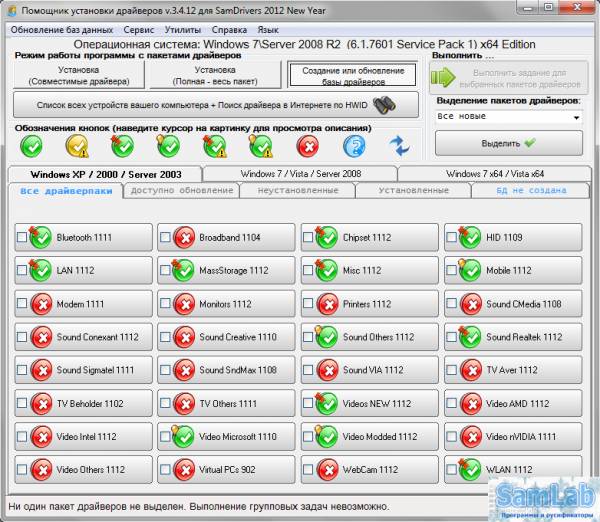This screenshot has width=600, height=522.
Task: Click the binoculars HWID search icon
Action: (x=385, y=105)
